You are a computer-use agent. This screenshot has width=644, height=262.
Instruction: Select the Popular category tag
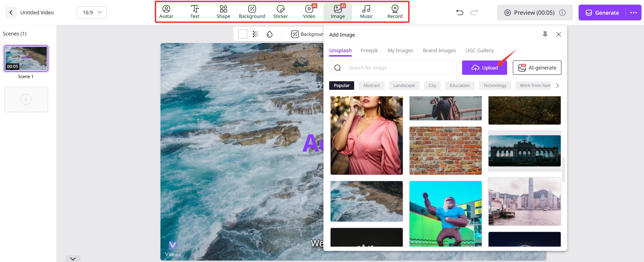pyautogui.click(x=342, y=86)
